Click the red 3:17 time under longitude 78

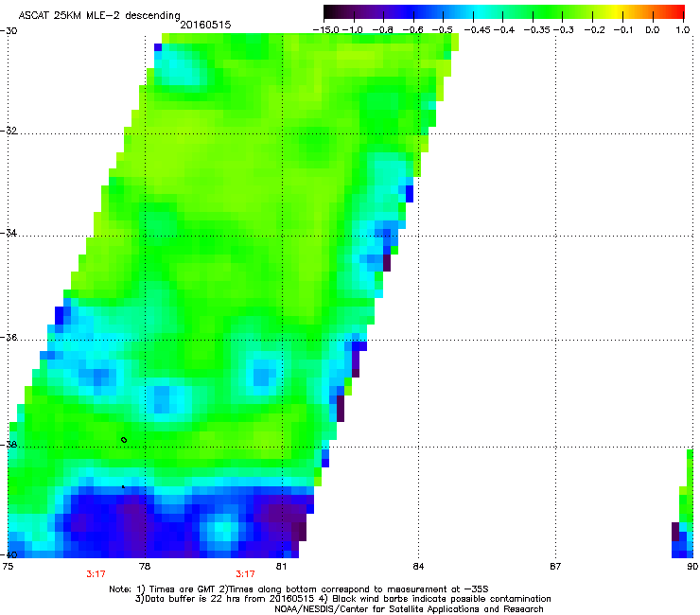point(96,574)
